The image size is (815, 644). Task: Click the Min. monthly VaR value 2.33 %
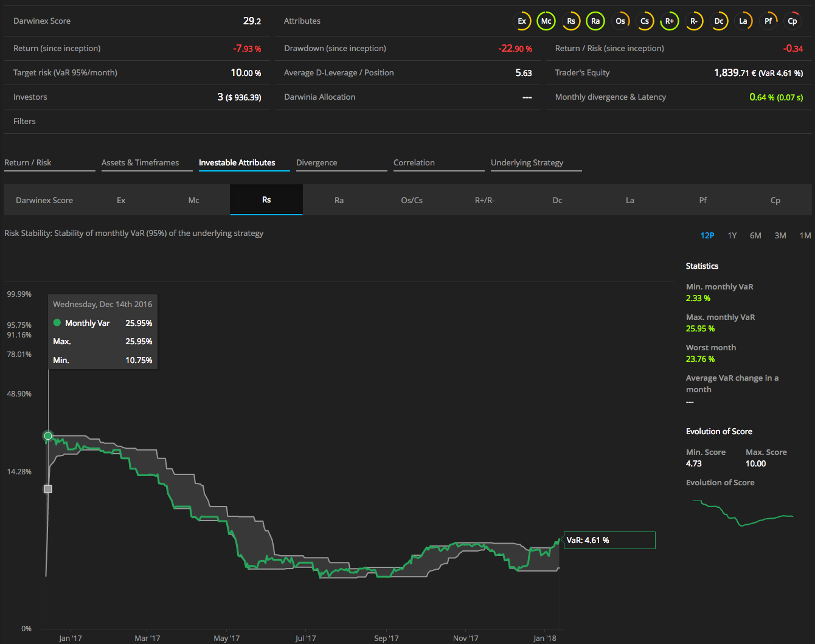698,298
